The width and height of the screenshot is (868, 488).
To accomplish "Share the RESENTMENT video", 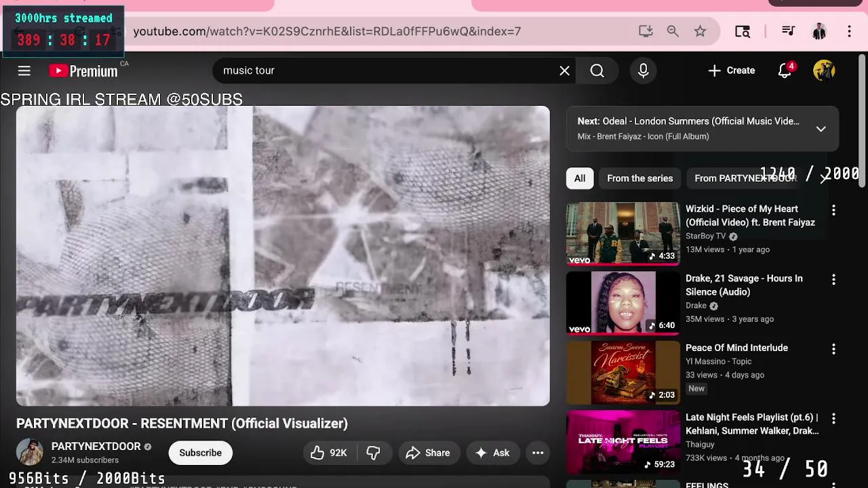I will [428, 453].
